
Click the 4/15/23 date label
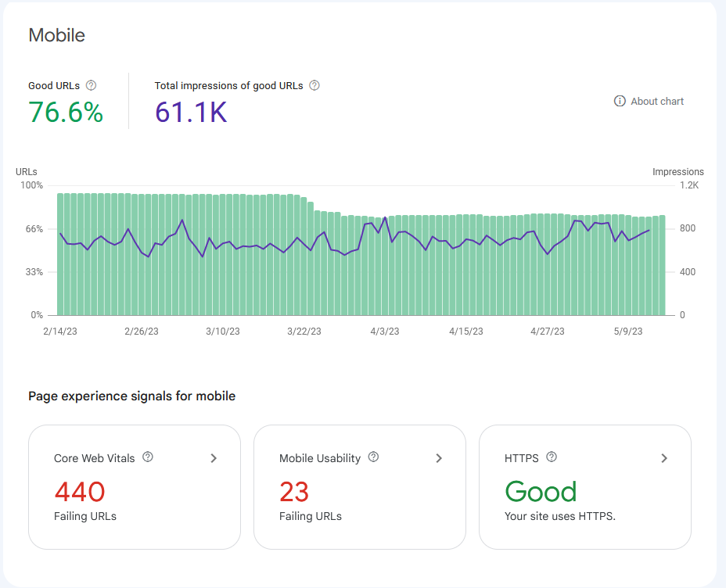tap(466, 332)
